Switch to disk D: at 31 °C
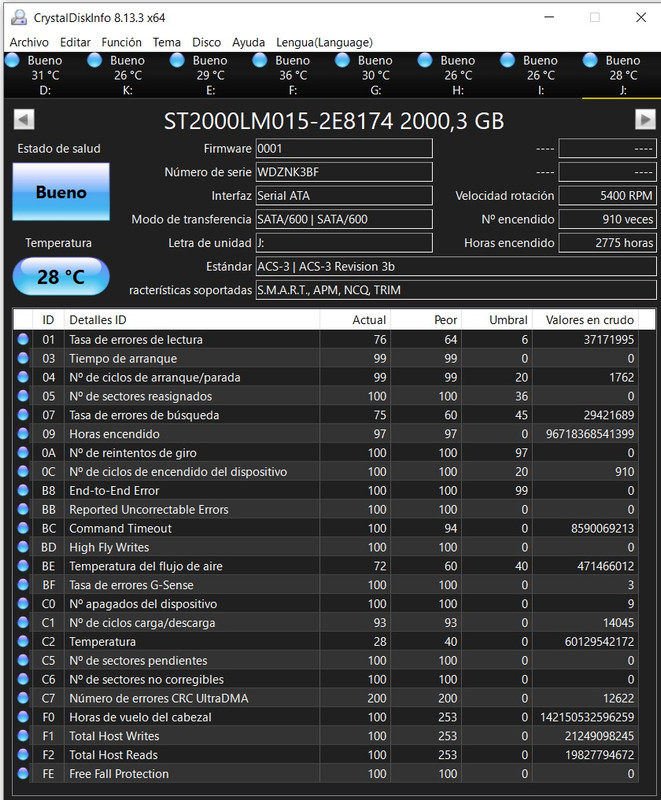Image resolution: width=661 pixels, height=800 pixels. 45,75
